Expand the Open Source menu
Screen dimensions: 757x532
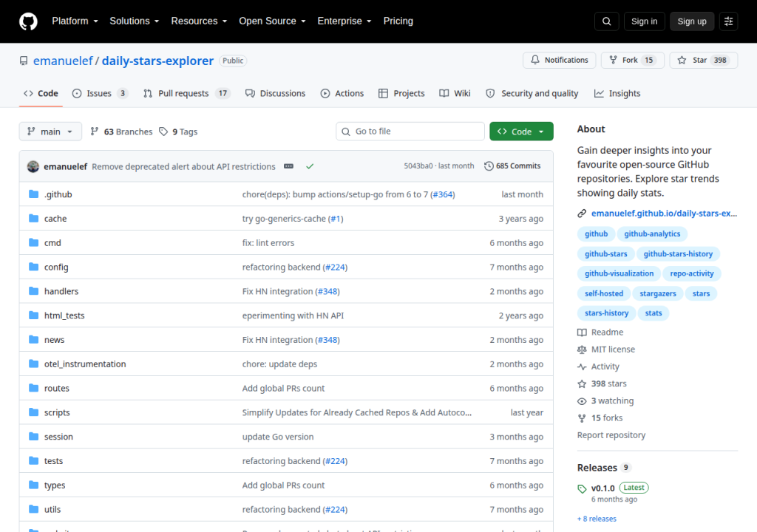tap(272, 21)
